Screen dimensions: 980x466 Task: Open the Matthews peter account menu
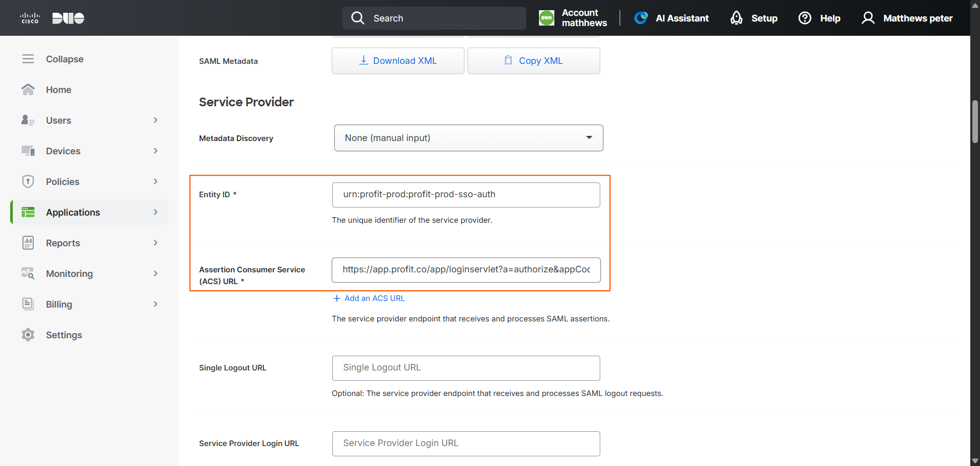[907, 18]
